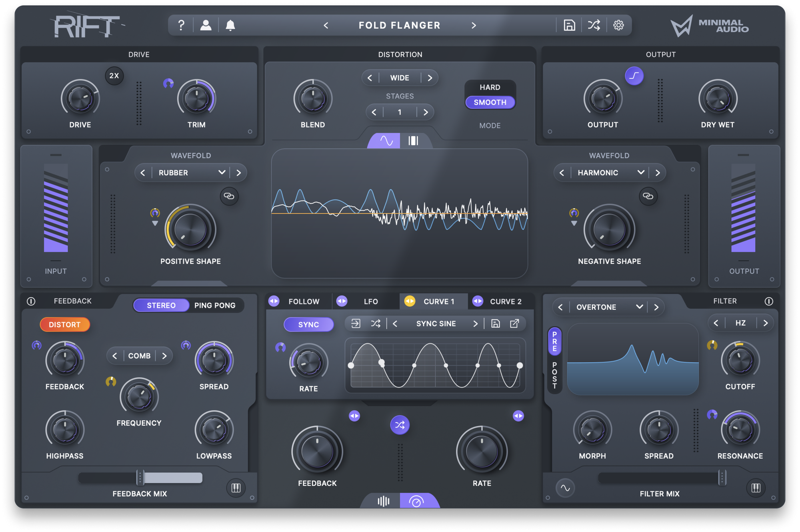This screenshot has height=532, width=800.
Task: Click the user account icon
Action: pos(206,25)
